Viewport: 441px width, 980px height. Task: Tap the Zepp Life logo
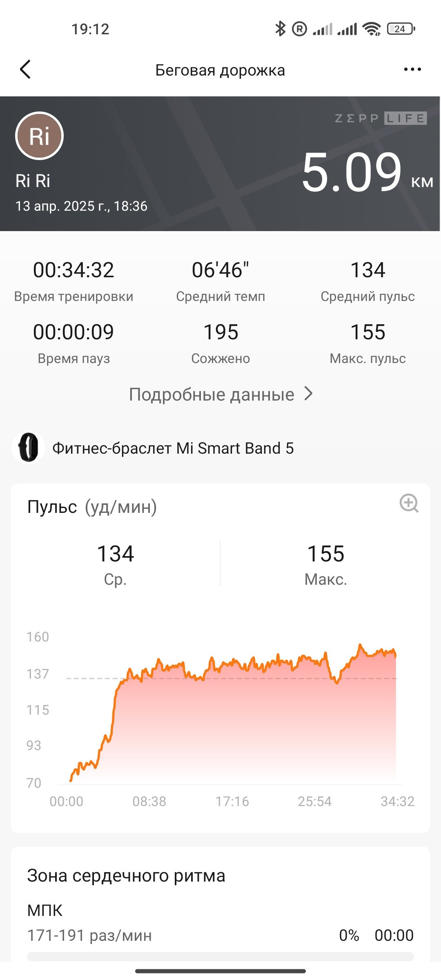(381, 118)
